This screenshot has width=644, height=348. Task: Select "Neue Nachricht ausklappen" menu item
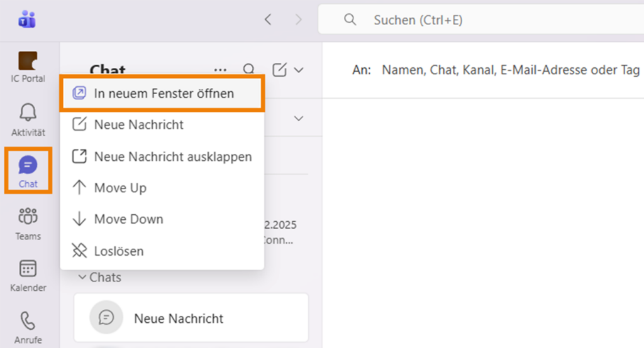[172, 156]
